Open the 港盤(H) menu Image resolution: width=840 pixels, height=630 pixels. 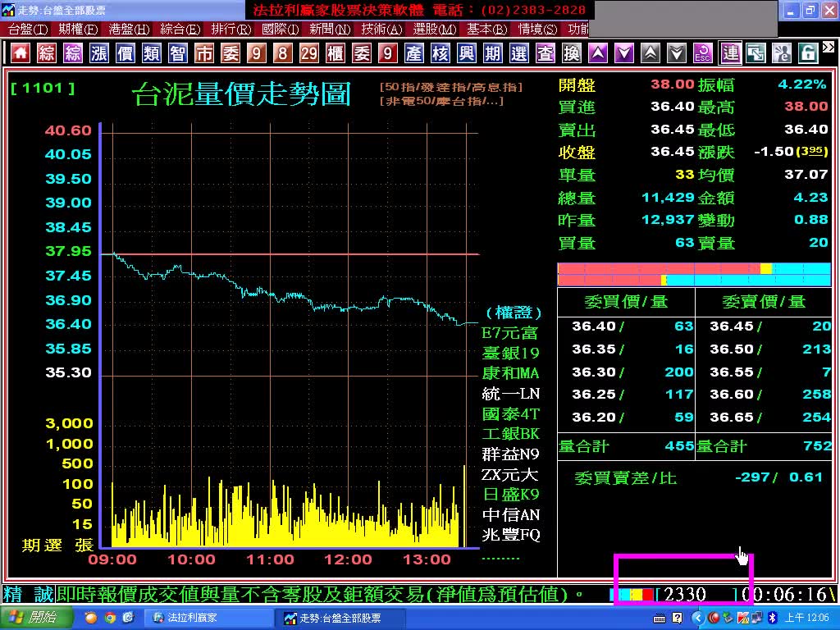129,30
